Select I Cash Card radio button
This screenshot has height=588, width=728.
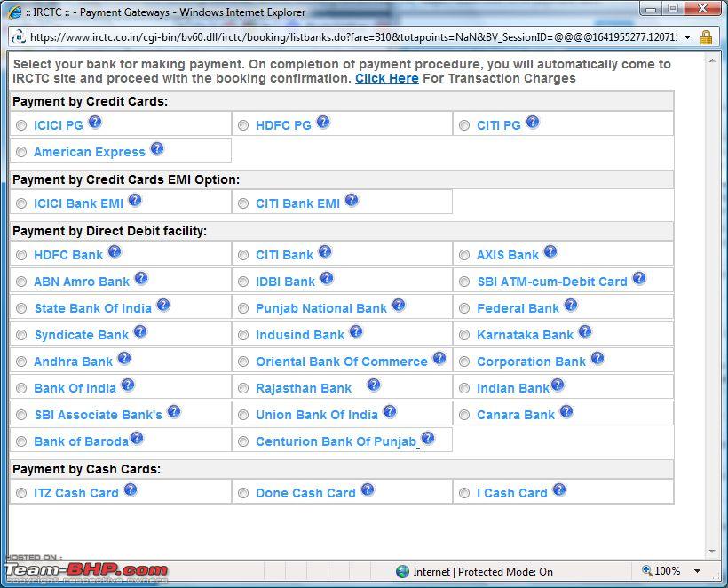point(464,493)
